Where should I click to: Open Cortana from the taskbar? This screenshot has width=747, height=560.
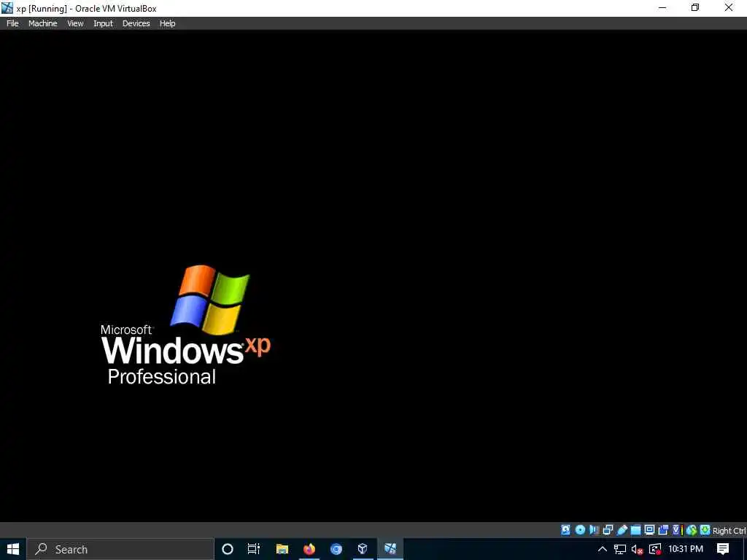(228, 549)
